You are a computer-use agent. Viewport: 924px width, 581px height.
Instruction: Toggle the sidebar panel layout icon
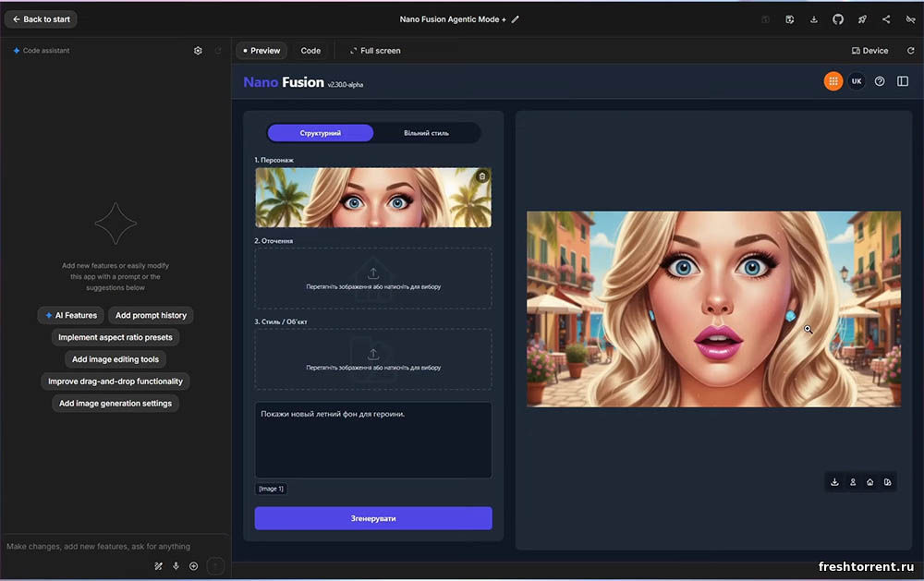tap(903, 81)
